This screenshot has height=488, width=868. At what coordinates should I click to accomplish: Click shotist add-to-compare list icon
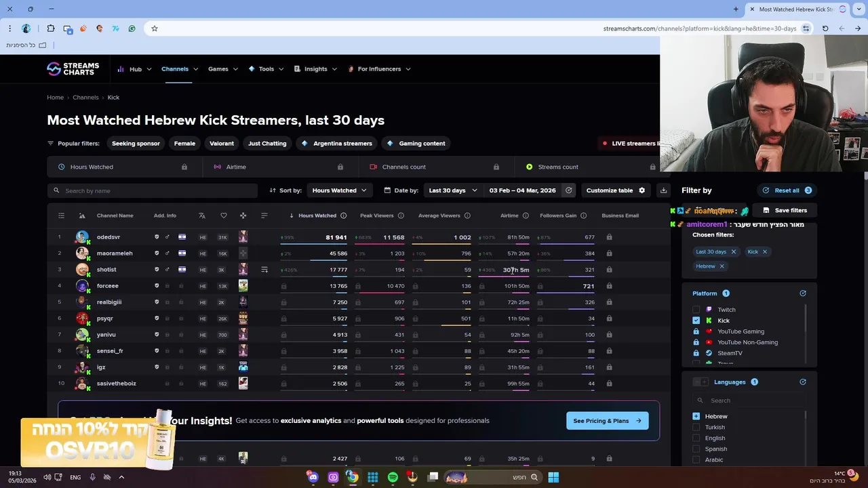tap(264, 270)
